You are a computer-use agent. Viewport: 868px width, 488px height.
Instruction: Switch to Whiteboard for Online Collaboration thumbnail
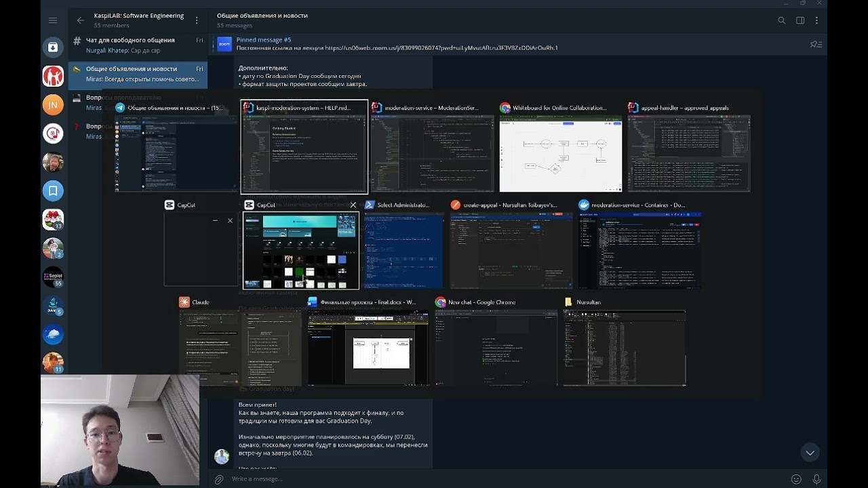tap(560, 147)
